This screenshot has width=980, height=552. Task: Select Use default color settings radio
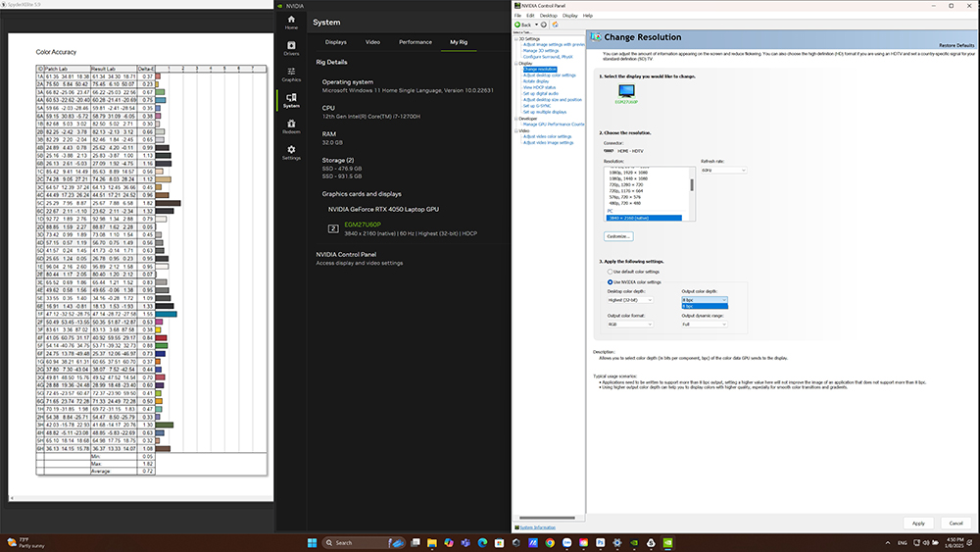[610, 272]
